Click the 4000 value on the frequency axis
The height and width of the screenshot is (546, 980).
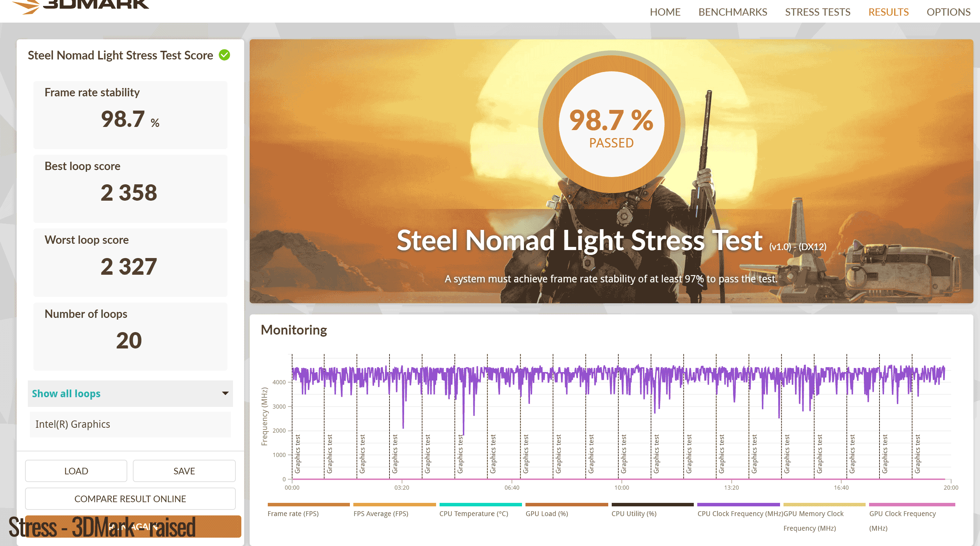pyautogui.click(x=279, y=383)
